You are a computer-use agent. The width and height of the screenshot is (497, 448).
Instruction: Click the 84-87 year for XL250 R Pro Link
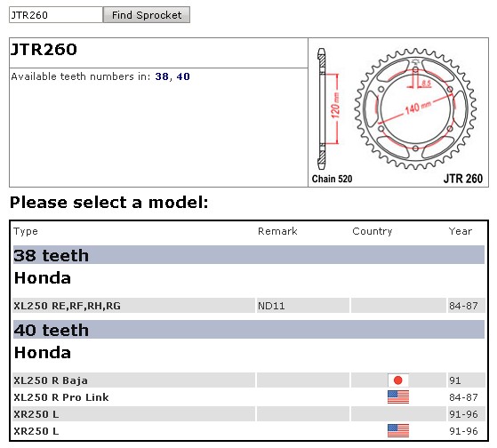(463, 397)
